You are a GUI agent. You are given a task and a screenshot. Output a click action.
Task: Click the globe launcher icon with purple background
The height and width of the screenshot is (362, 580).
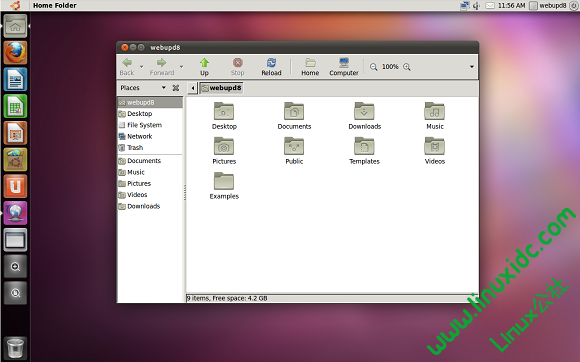15,213
